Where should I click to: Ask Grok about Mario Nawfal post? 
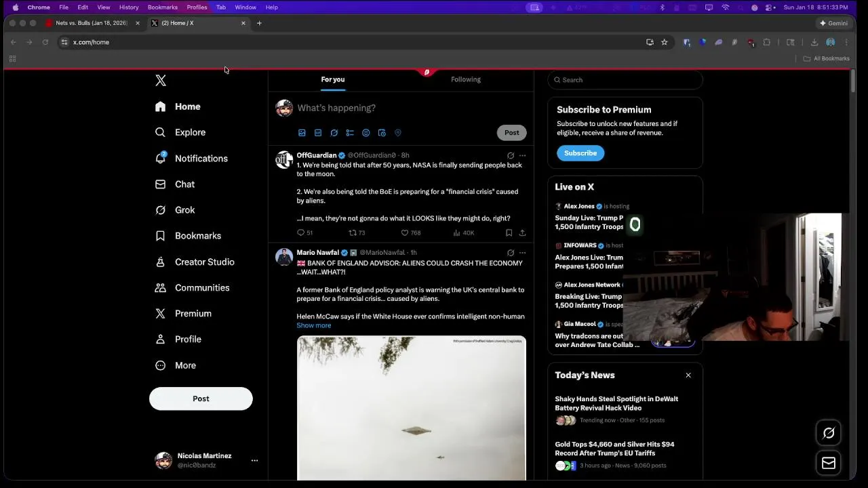pyautogui.click(x=511, y=253)
